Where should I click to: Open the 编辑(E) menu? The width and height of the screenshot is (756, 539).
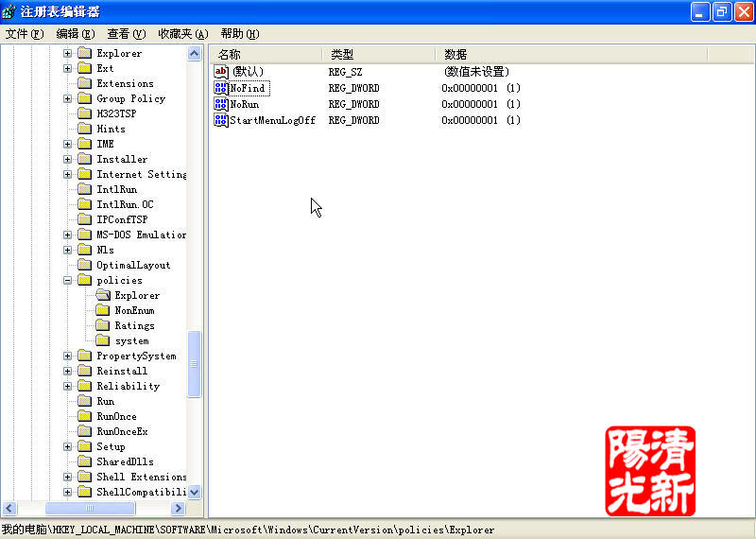[x=76, y=34]
